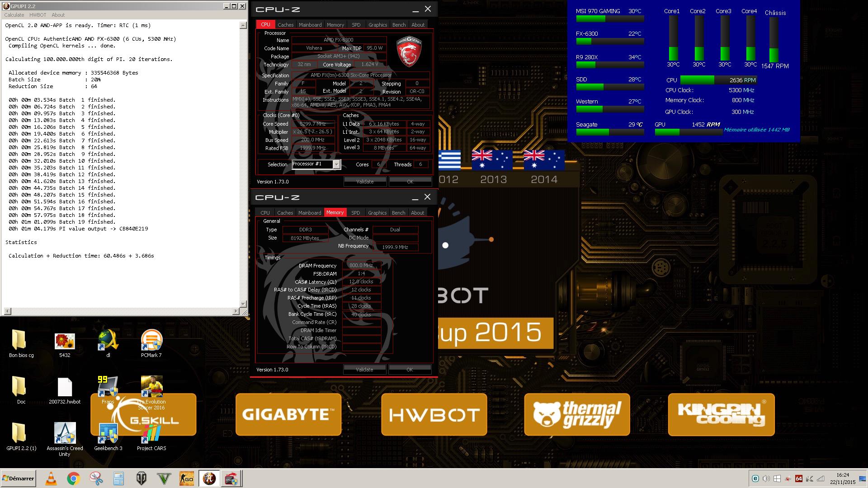The height and width of the screenshot is (488, 868).
Task: Click OK in CPU-Z timings window
Action: click(410, 370)
